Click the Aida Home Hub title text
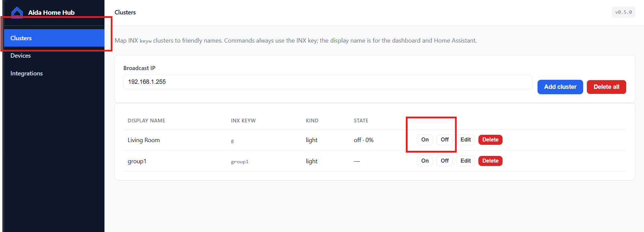644x232 pixels. (x=51, y=12)
